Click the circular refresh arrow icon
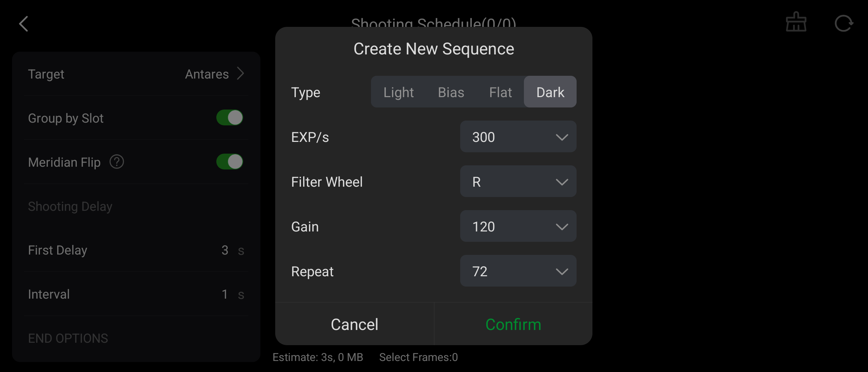This screenshot has height=372, width=868. point(844,23)
